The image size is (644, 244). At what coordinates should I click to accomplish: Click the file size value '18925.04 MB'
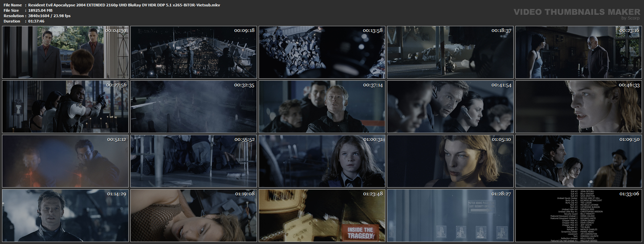tap(40, 10)
